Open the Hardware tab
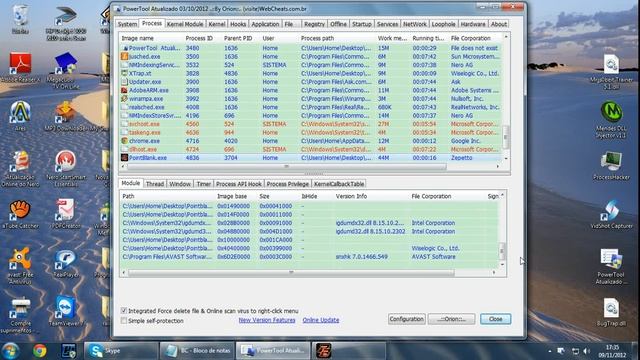640x360 pixels. (473, 24)
